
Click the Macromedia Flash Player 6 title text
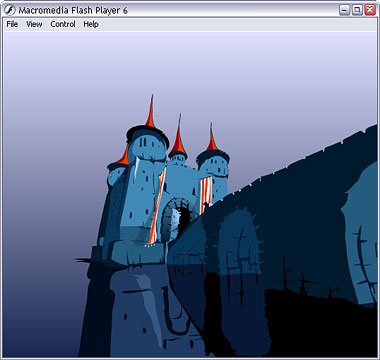(x=73, y=10)
